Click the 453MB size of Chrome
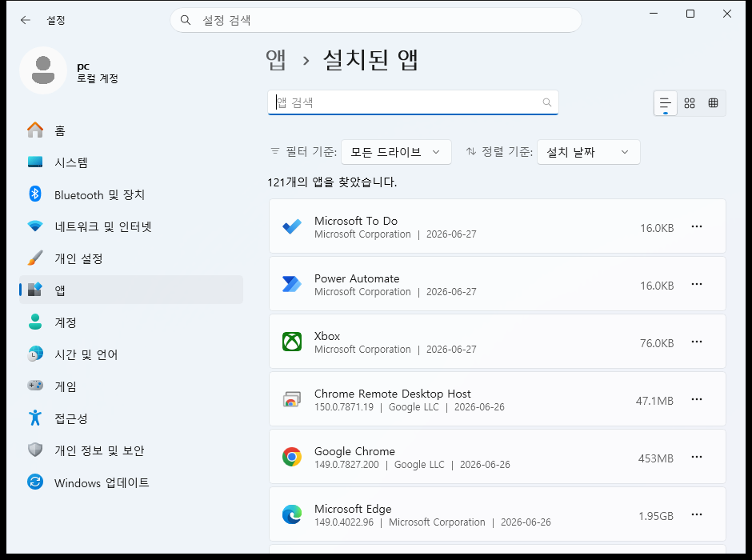Image resolution: width=752 pixels, height=560 pixels. click(x=656, y=458)
